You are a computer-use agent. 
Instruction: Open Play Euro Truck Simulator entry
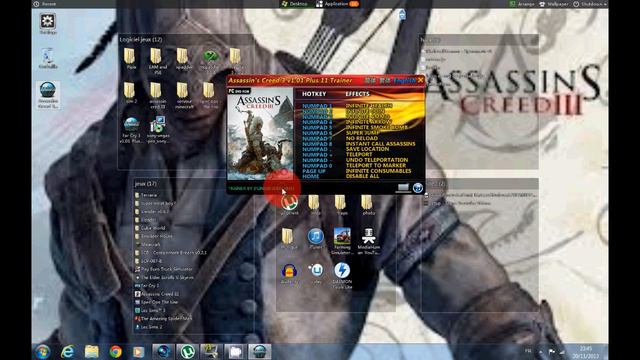(164, 269)
